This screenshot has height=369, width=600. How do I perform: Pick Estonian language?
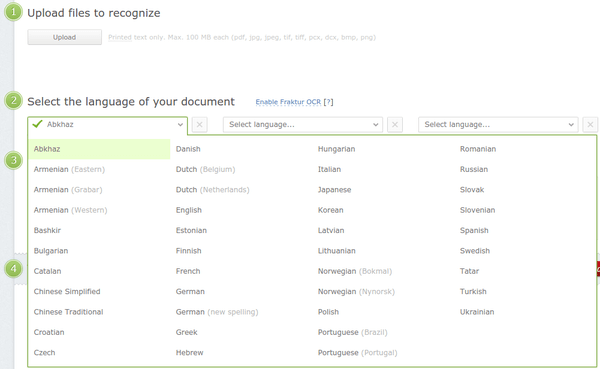(x=191, y=230)
